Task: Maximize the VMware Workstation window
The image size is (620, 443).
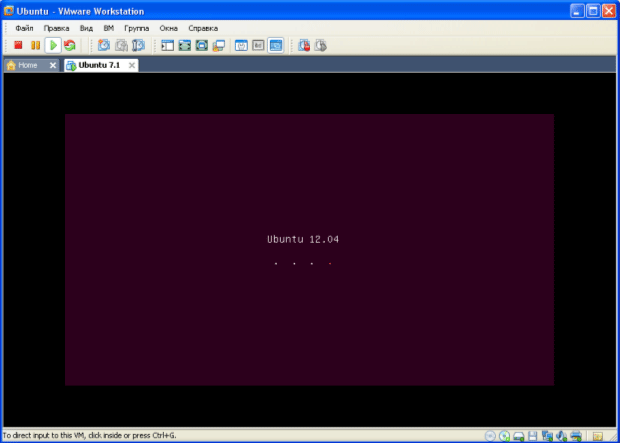Action: coord(593,11)
